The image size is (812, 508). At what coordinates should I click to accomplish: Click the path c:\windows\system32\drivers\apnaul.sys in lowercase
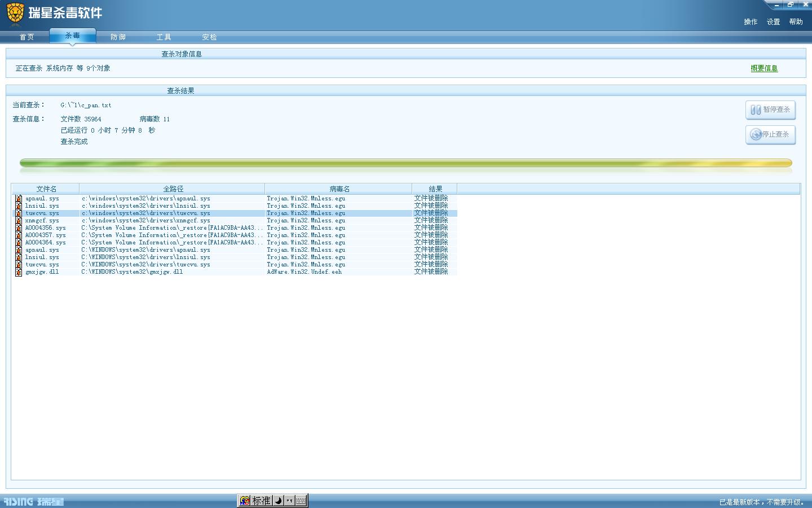[x=145, y=199]
